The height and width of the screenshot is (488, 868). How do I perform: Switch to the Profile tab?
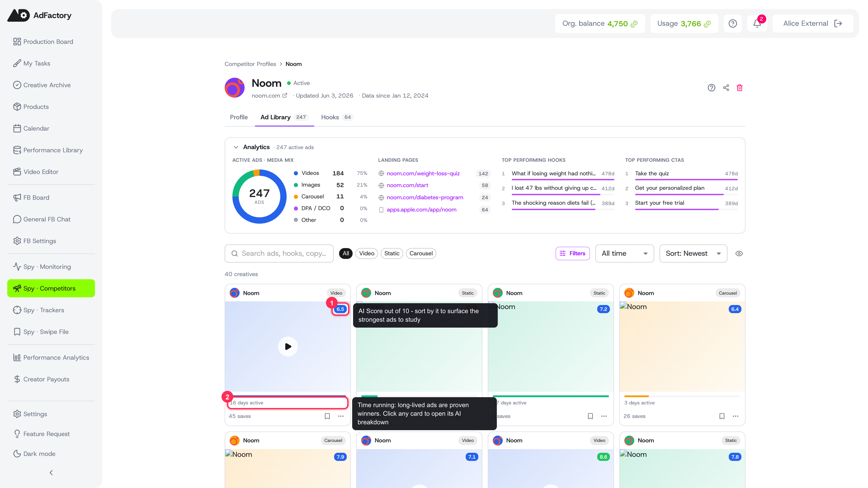click(238, 117)
